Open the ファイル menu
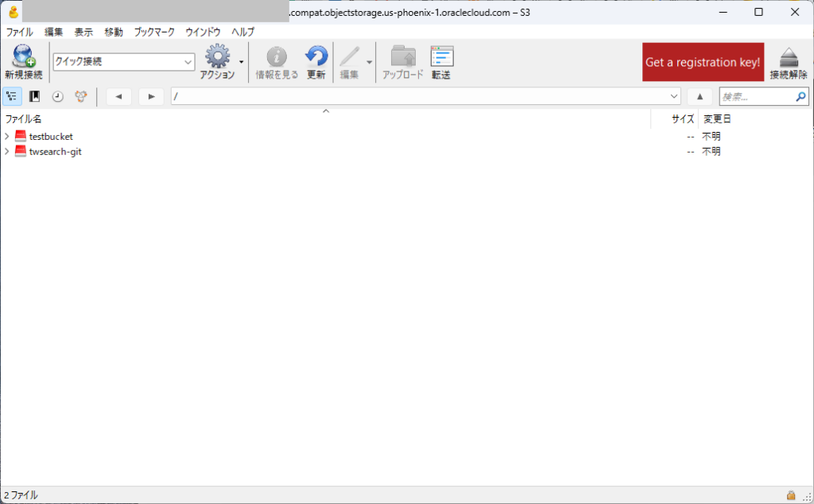 [19, 32]
